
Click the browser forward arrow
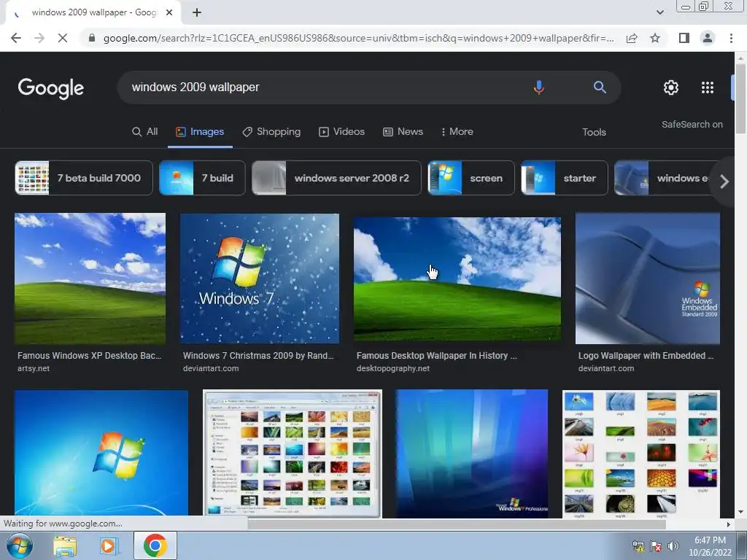coord(39,38)
